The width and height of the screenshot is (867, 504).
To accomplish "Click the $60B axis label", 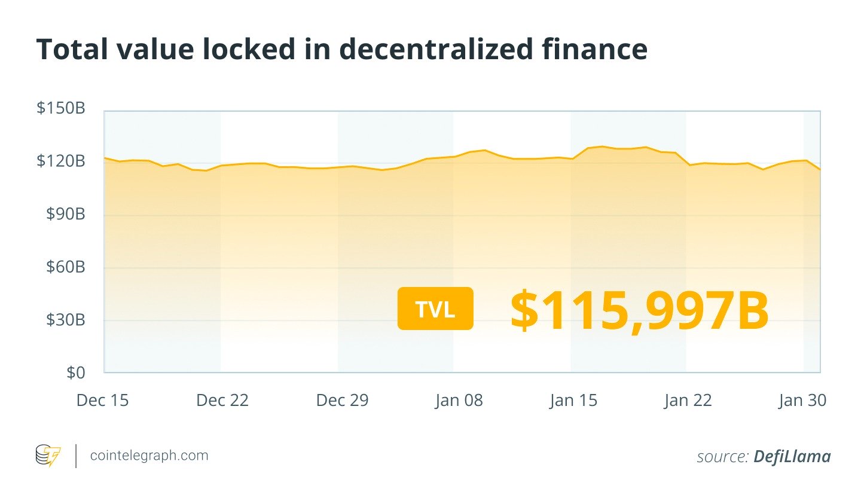I will point(66,267).
